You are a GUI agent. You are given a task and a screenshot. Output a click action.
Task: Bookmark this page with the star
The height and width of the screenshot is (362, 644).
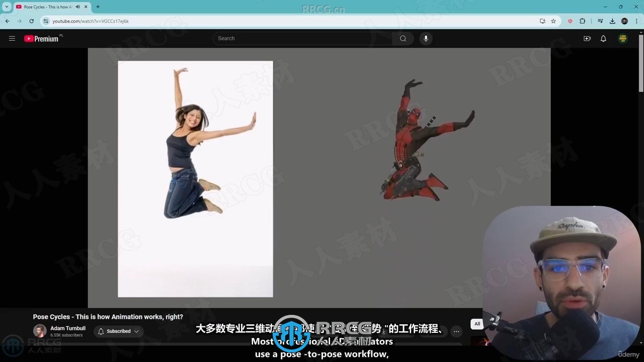click(x=553, y=21)
